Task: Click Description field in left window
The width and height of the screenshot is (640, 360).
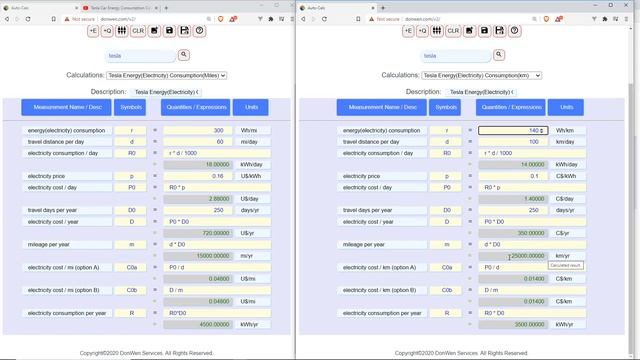Action: pyautogui.click(x=167, y=92)
